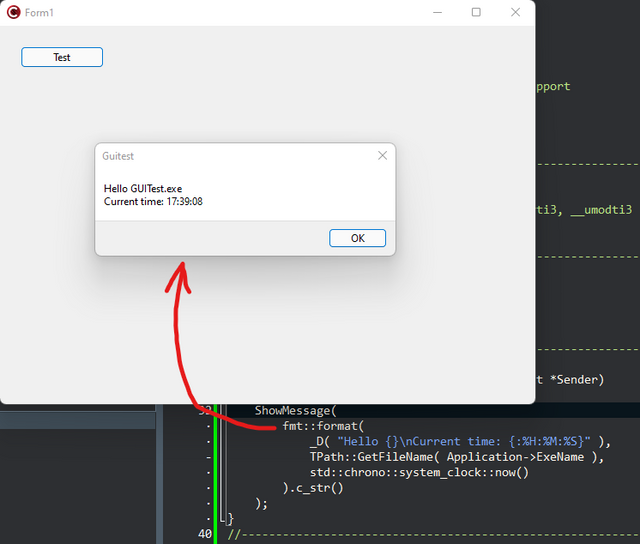The height and width of the screenshot is (544, 640).
Task: Click line number 40 in editor gutter
Action: pos(205,534)
